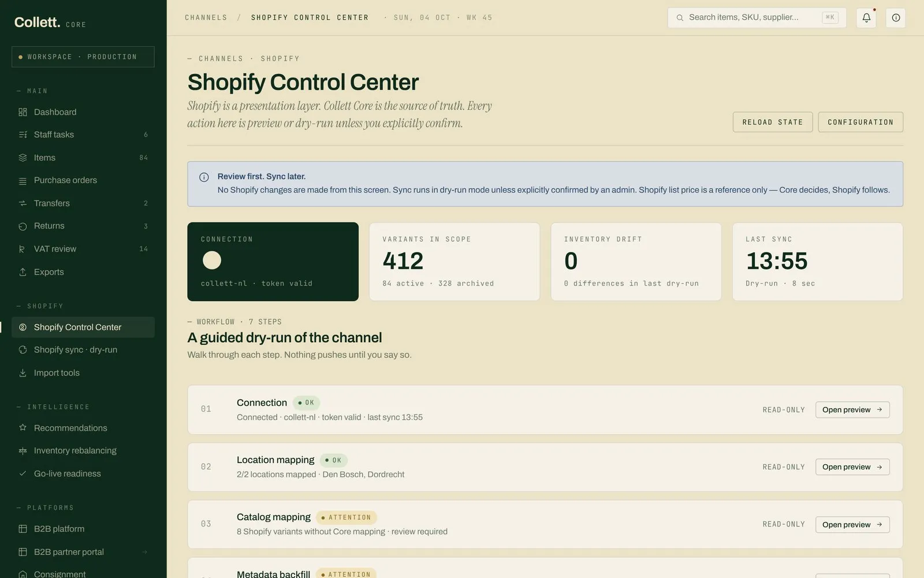Open the Configuration button

click(860, 122)
